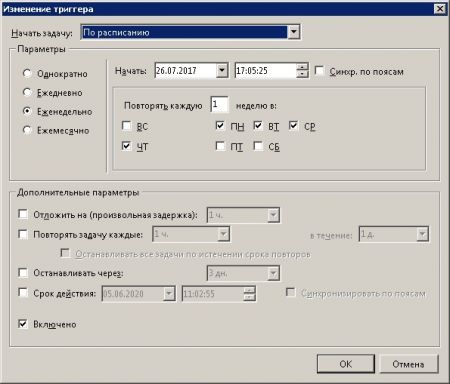Check the СБ (Saturday) checkbox
The image size is (450, 384).
pos(258,146)
